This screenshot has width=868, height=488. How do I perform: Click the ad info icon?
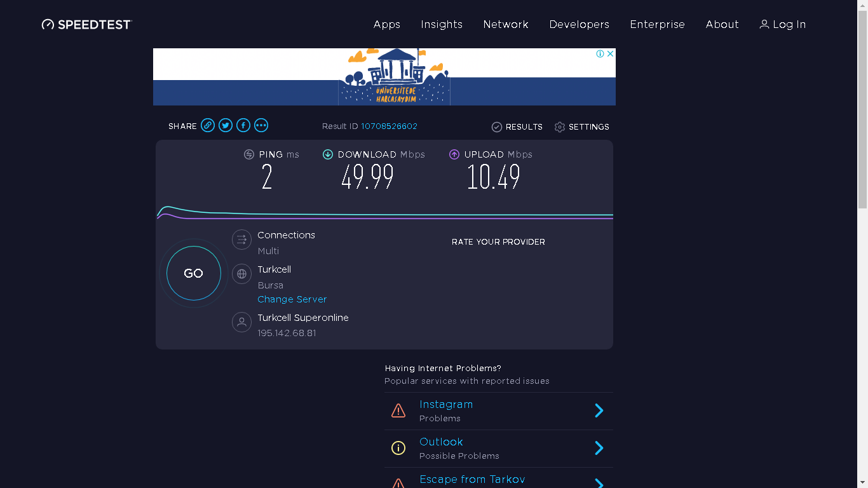click(x=600, y=54)
